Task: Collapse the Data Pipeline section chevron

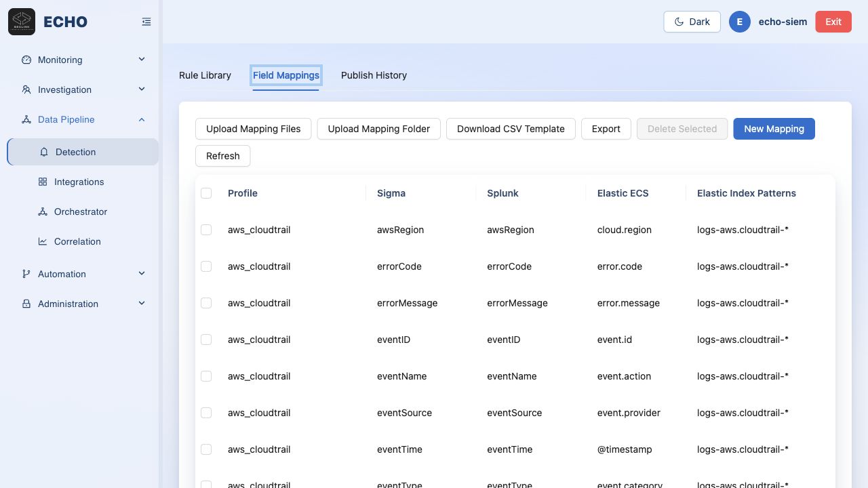Action: coord(142,119)
